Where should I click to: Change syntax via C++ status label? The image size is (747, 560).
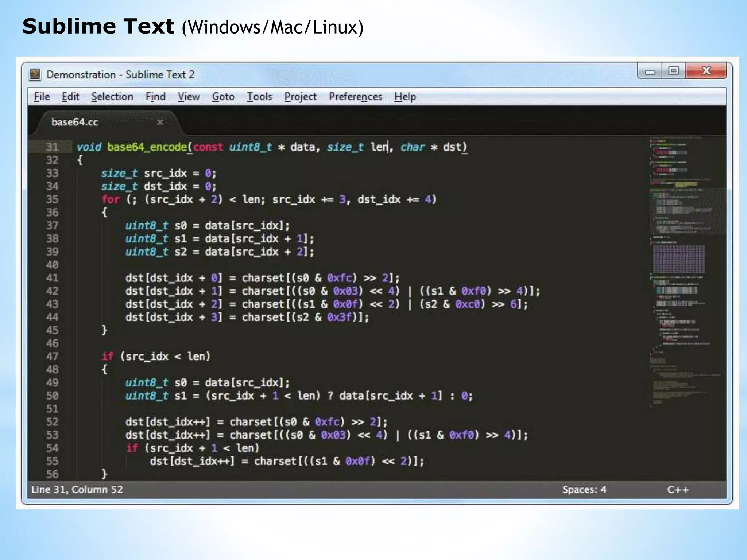tap(678, 489)
